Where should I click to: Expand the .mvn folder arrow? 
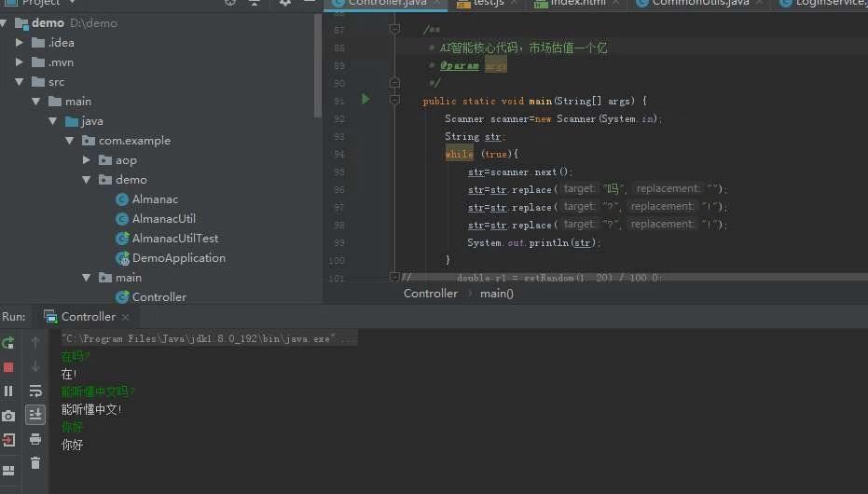click(20, 62)
